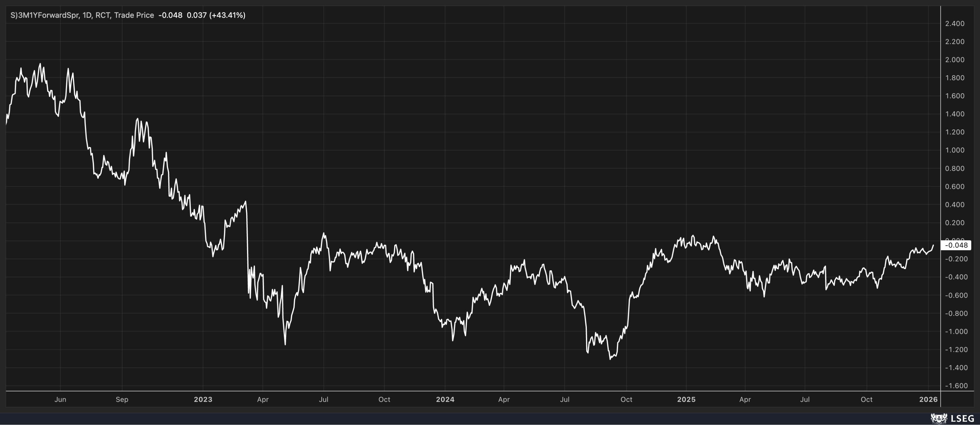Screen dimensions: 980x425
Task: Select the 2025 label on time axis
Action: click(686, 400)
